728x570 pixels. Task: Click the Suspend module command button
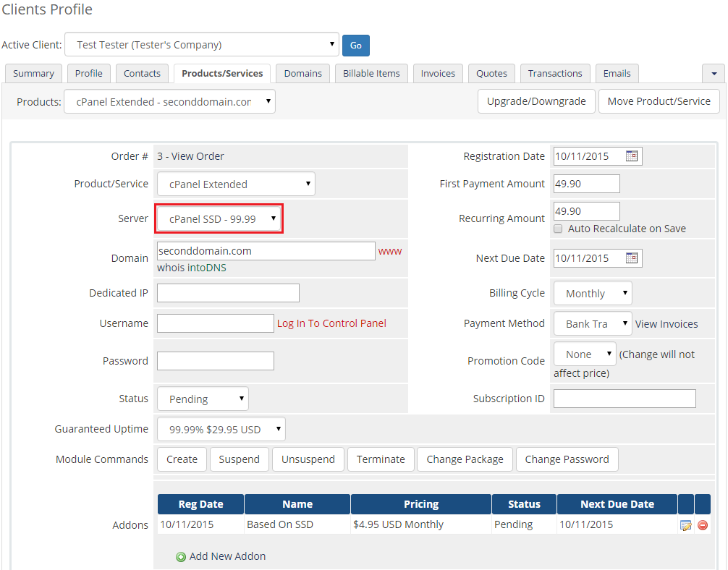pyautogui.click(x=239, y=459)
